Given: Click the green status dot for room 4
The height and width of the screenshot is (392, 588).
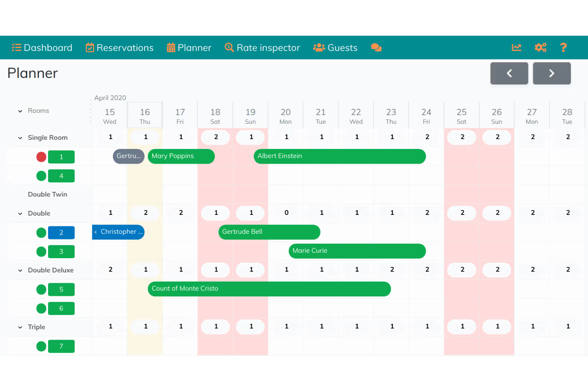Looking at the screenshot, I should [x=41, y=176].
